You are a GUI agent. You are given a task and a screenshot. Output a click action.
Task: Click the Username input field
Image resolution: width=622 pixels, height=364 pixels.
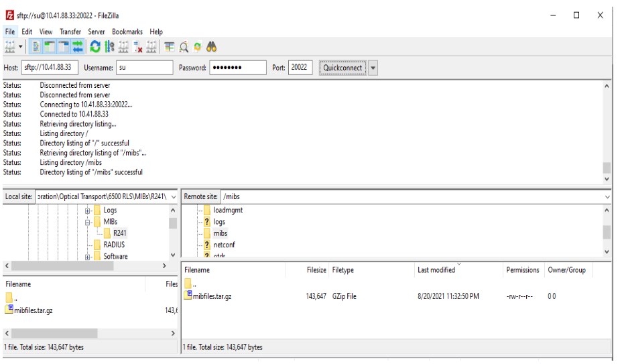click(144, 68)
